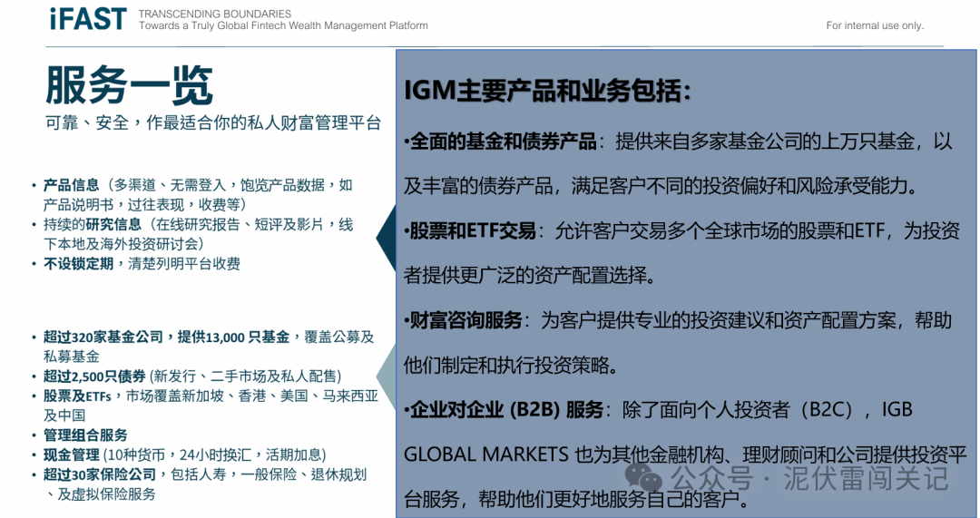Select the bold words "研究信息"
The width and height of the screenshot is (980, 518).
click(x=113, y=224)
